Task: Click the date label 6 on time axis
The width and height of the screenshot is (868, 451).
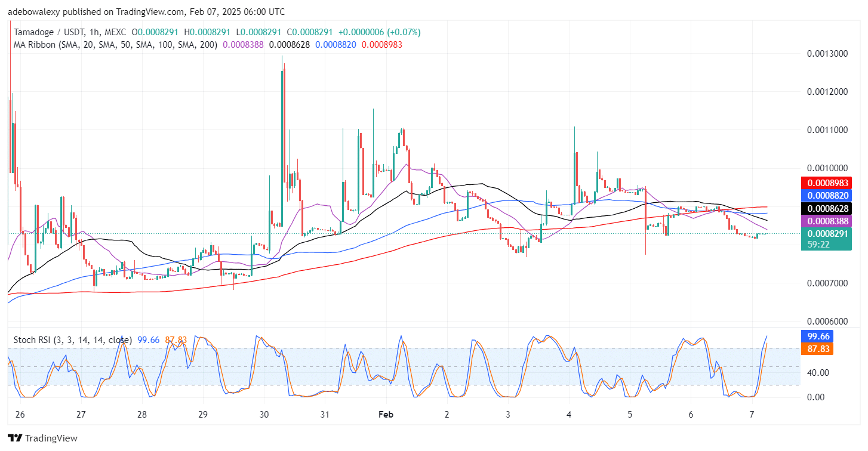Action: click(x=691, y=415)
